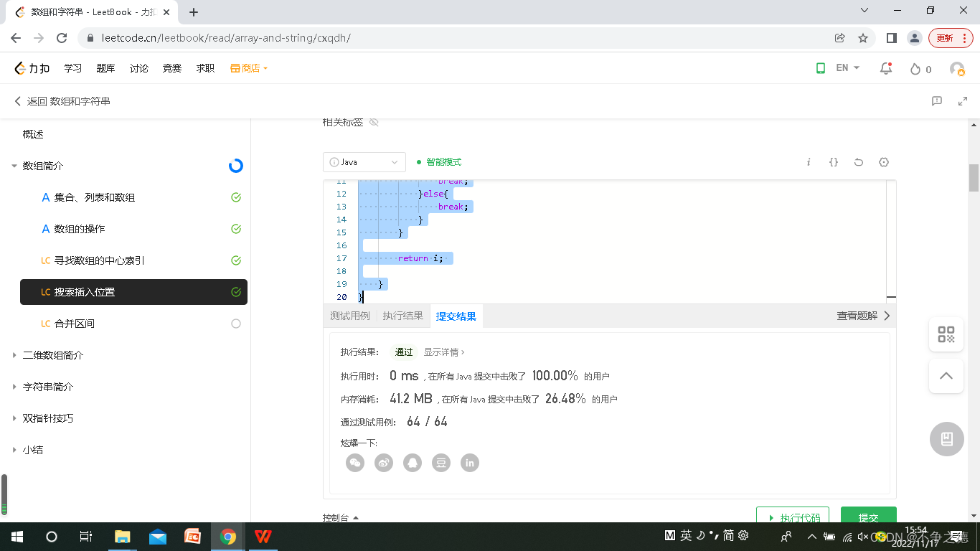Expand the 小结 section

(14, 450)
